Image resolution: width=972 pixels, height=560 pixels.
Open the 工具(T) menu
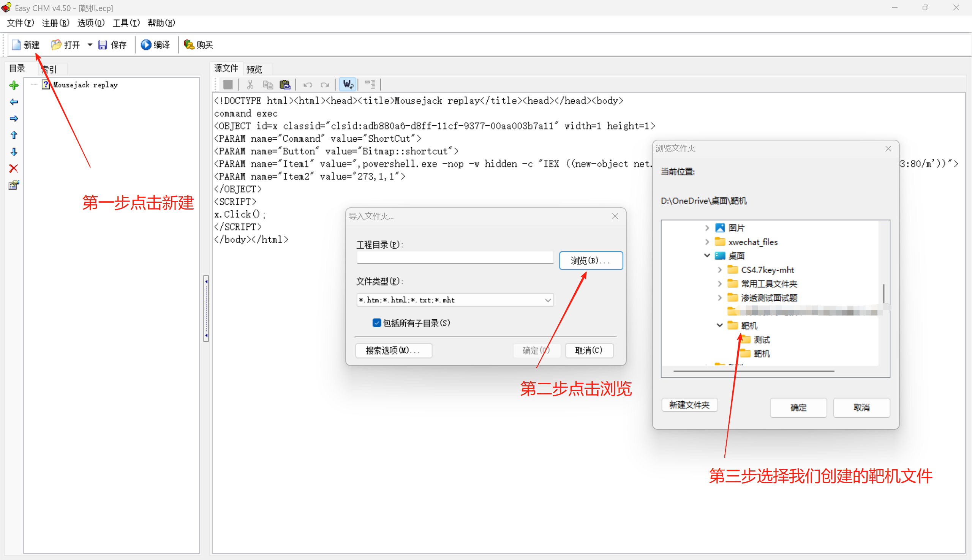[x=126, y=23]
